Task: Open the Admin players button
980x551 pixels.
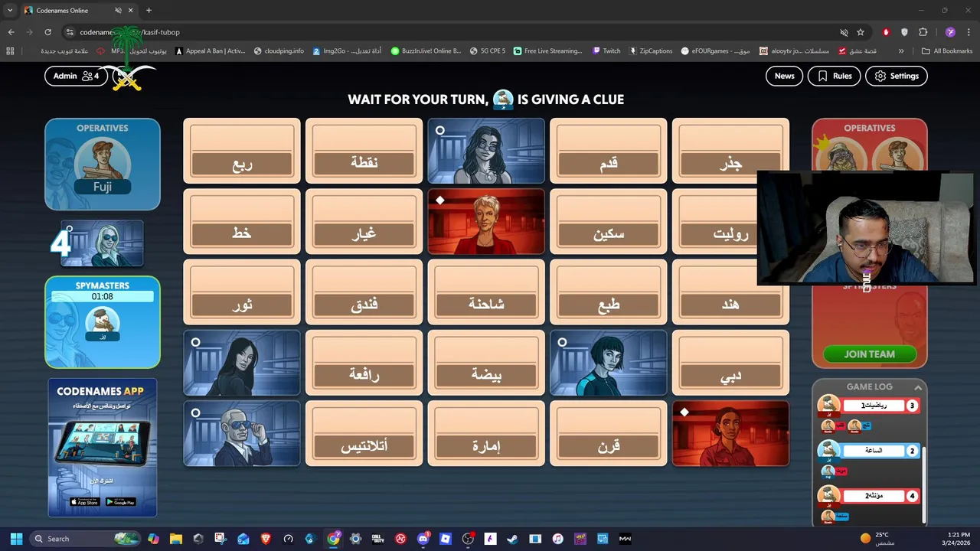Action: click(76, 76)
